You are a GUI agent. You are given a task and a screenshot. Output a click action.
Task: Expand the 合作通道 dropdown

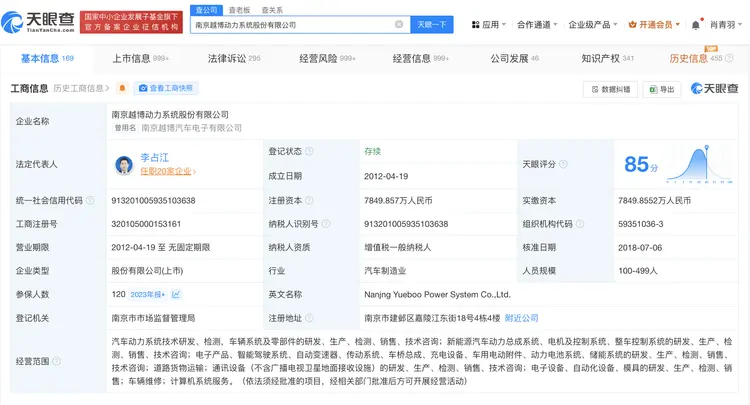537,24
